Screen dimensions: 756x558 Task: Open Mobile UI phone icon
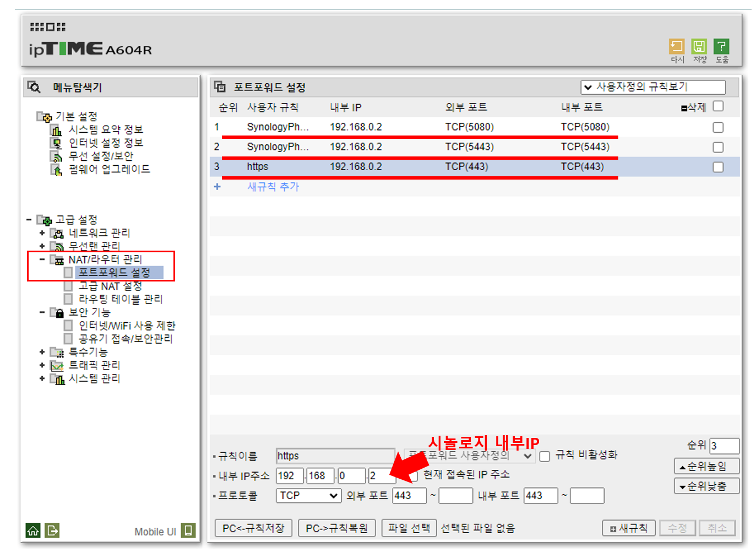(188, 530)
